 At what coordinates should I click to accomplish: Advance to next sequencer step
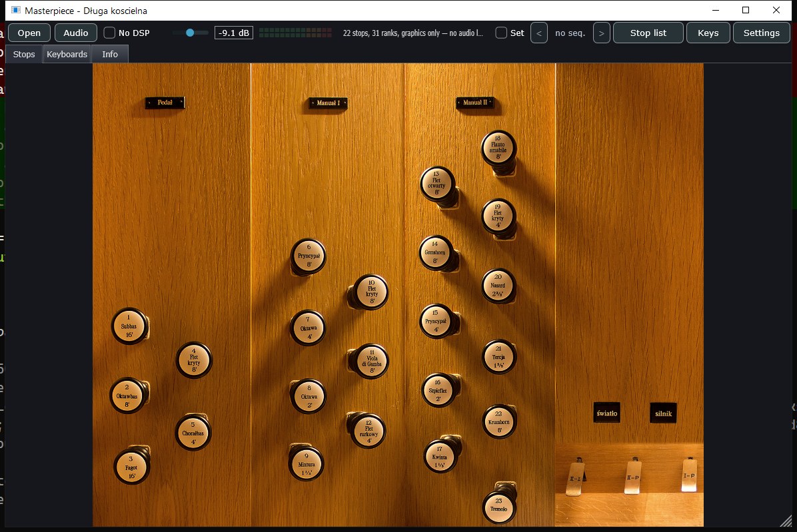601,33
